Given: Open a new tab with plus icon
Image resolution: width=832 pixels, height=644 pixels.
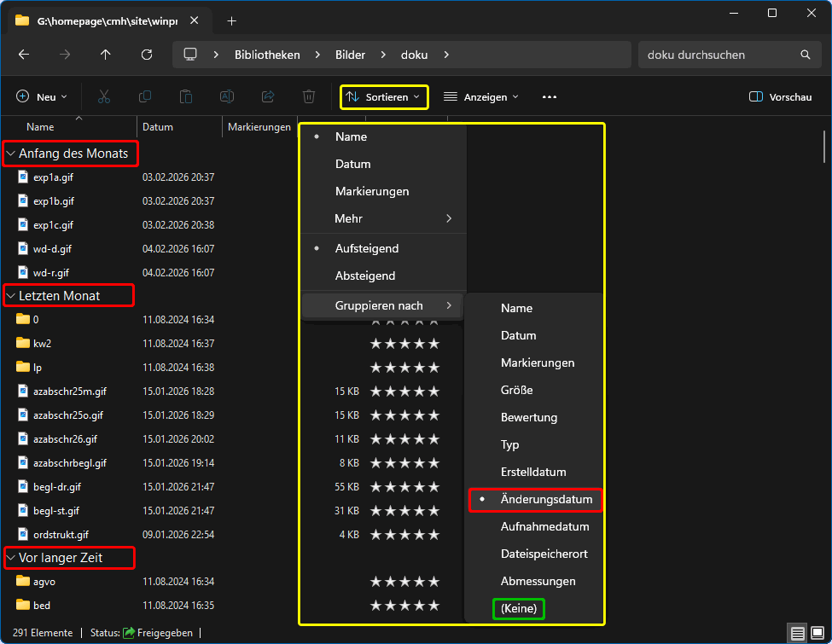Looking at the screenshot, I should pos(232,20).
